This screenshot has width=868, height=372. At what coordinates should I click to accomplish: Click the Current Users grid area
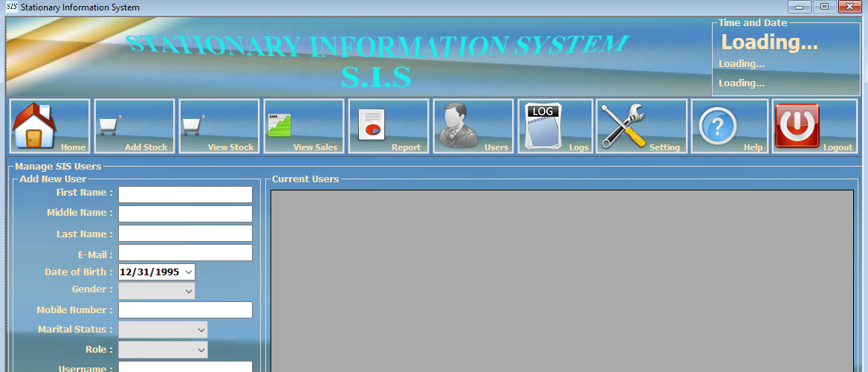(562, 281)
